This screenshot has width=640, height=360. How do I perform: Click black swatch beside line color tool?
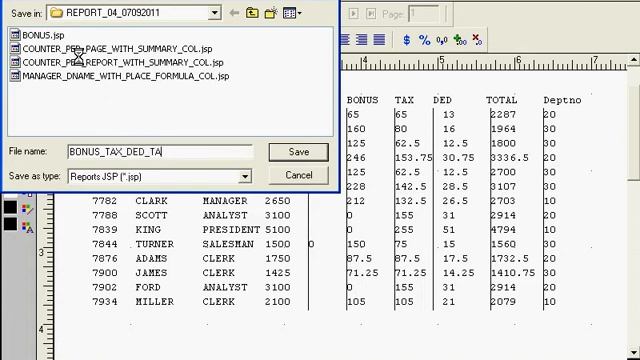[10, 207]
